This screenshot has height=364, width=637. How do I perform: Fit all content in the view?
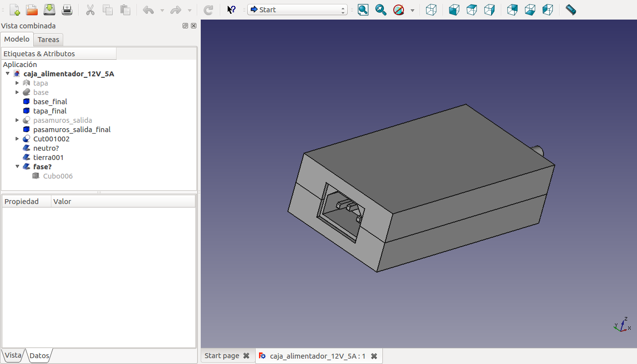coord(363,10)
